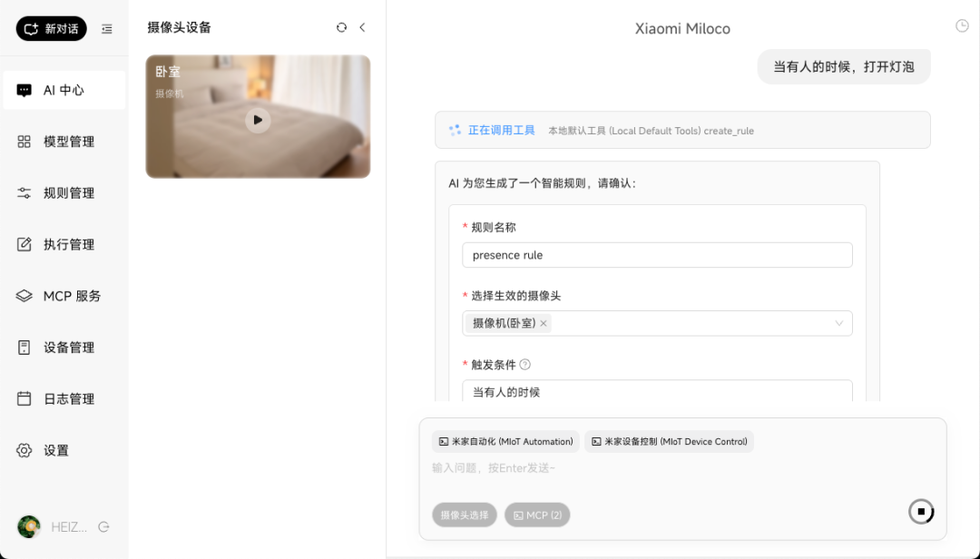Toggle the 米家设备控制 MIoT Device Control chip
This screenshot has height=559, width=980.
coord(670,441)
